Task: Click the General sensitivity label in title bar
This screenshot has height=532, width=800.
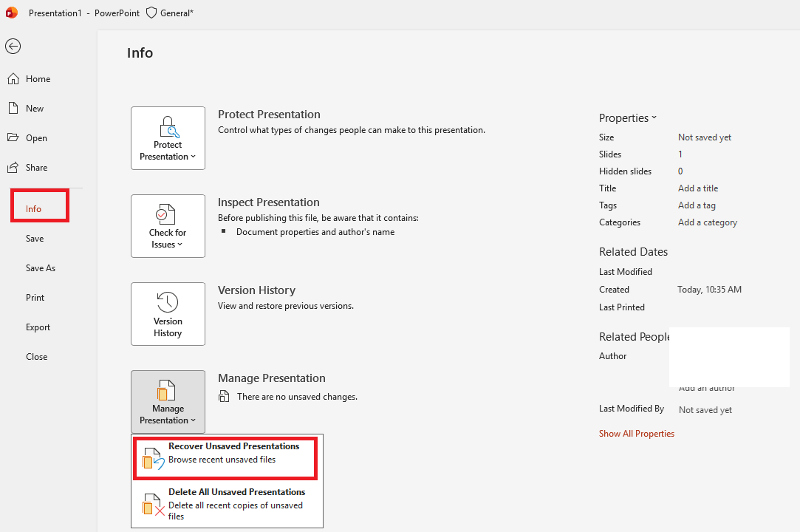Action: click(x=177, y=13)
